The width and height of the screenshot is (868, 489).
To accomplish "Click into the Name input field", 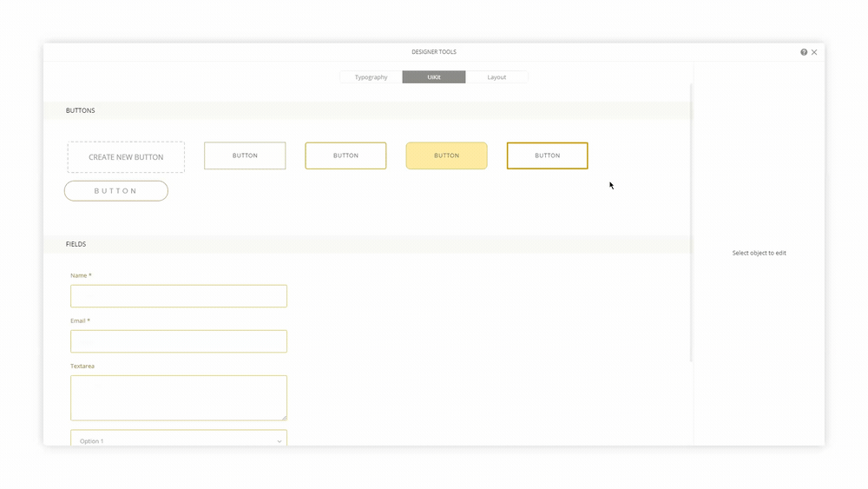I will tap(179, 296).
